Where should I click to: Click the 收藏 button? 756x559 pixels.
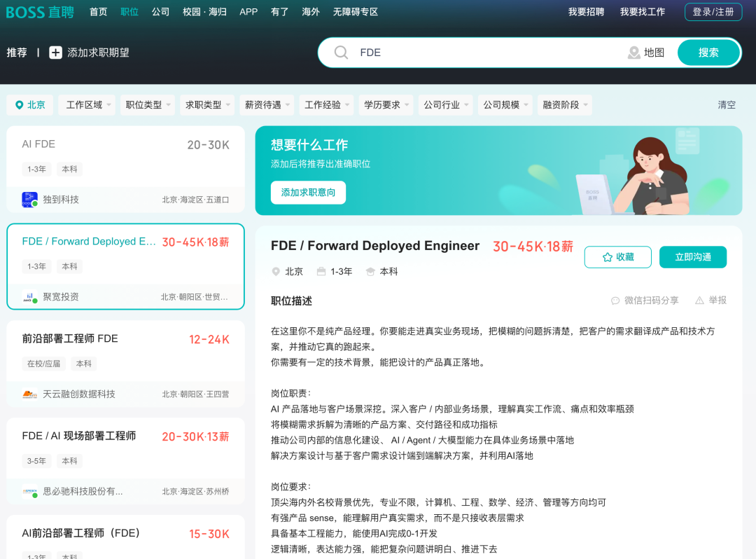point(617,257)
